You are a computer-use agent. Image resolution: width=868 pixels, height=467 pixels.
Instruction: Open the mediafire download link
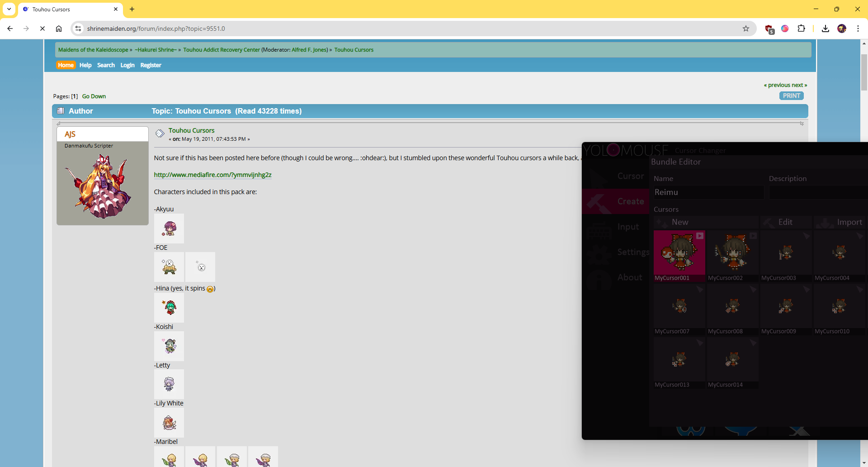[x=213, y=175]
